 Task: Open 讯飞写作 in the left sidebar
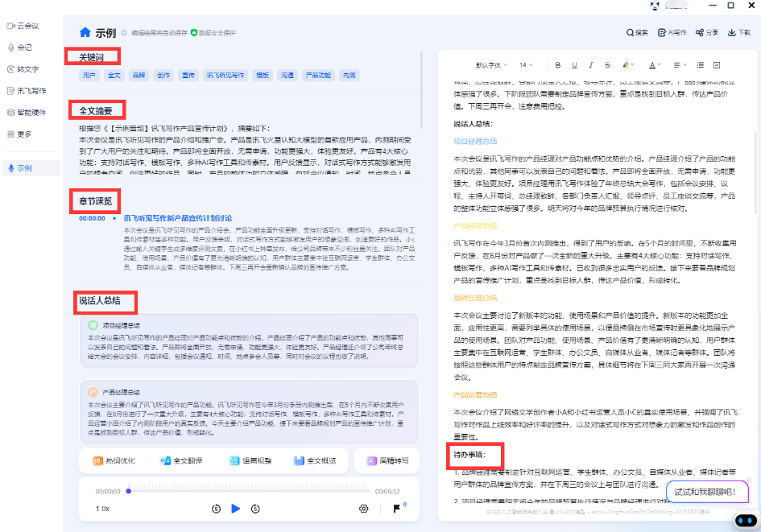click(x=27, y=91)
